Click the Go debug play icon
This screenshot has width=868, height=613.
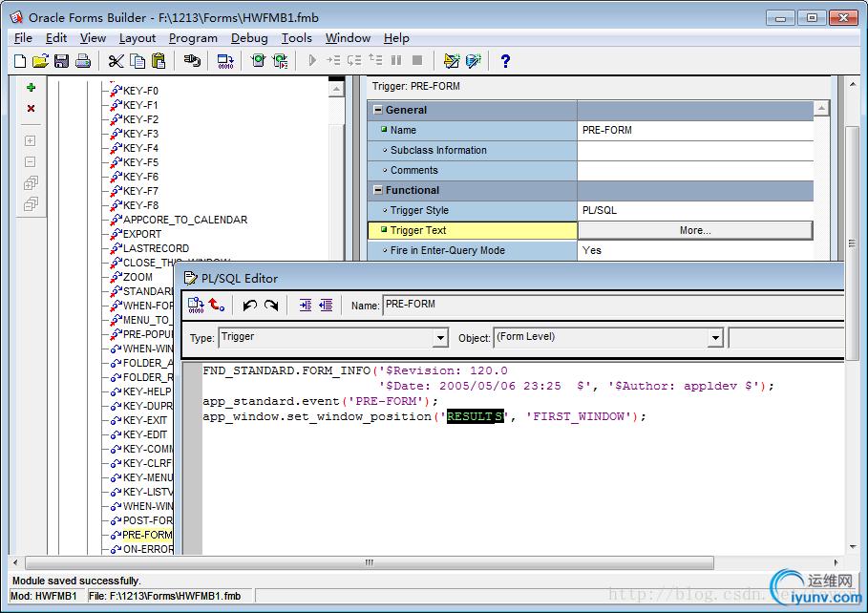(312, 60)
